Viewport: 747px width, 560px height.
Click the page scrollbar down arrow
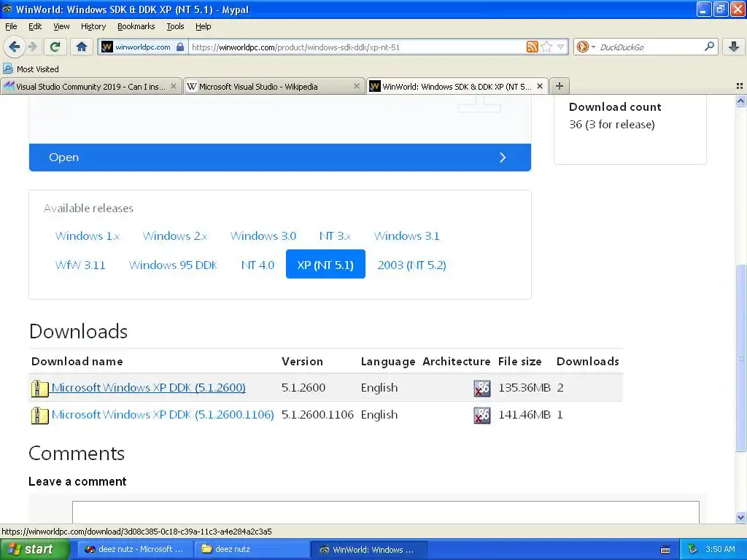click(x=740, y=518)
